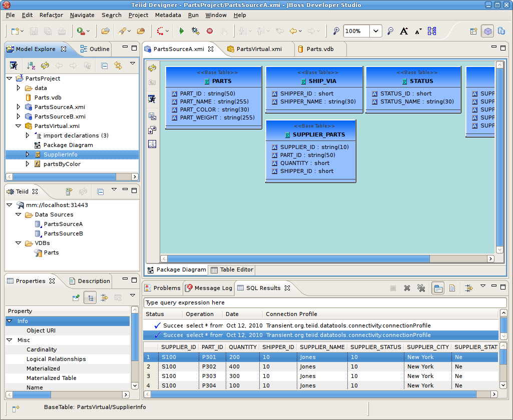Switch to the Table Editor tab

tap(232, 269)
